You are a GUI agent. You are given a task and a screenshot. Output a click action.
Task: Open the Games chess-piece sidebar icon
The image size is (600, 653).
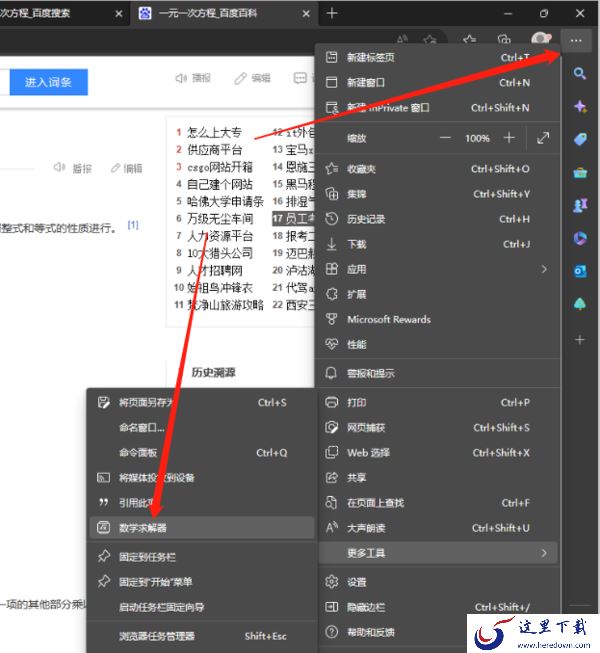click(580, 205)
